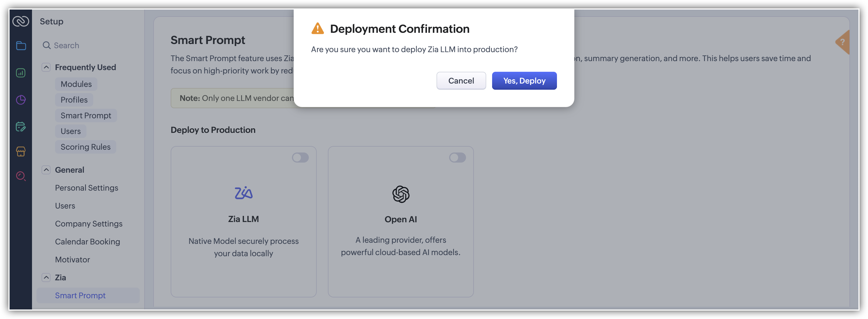
Task: Open the Scoring Rules shortcut chip
Action: pos(86,147)
